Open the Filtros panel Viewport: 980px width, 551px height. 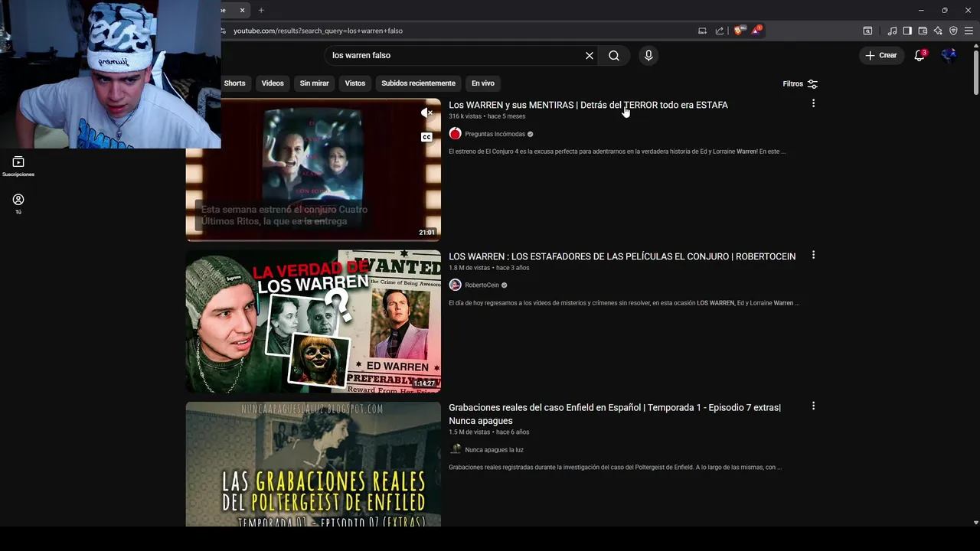[800, 83]
